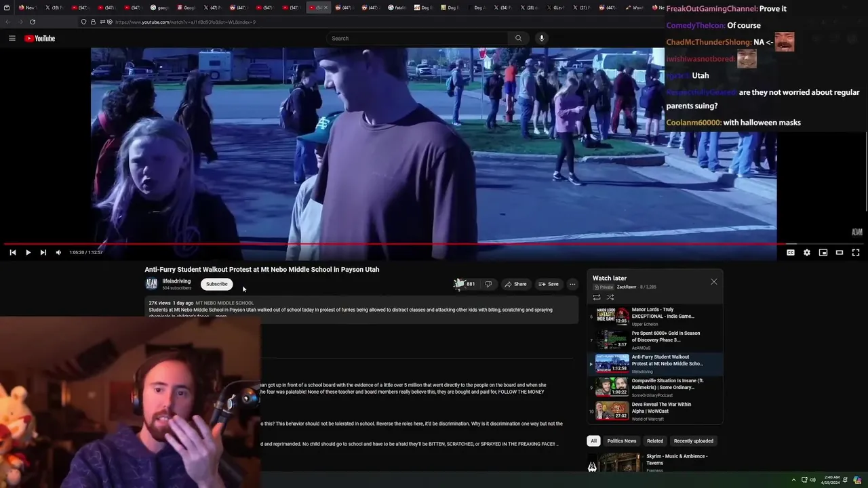The image size is (868, 488).
Task: Click the YouTube search field
Action: (x=417, y=38)
